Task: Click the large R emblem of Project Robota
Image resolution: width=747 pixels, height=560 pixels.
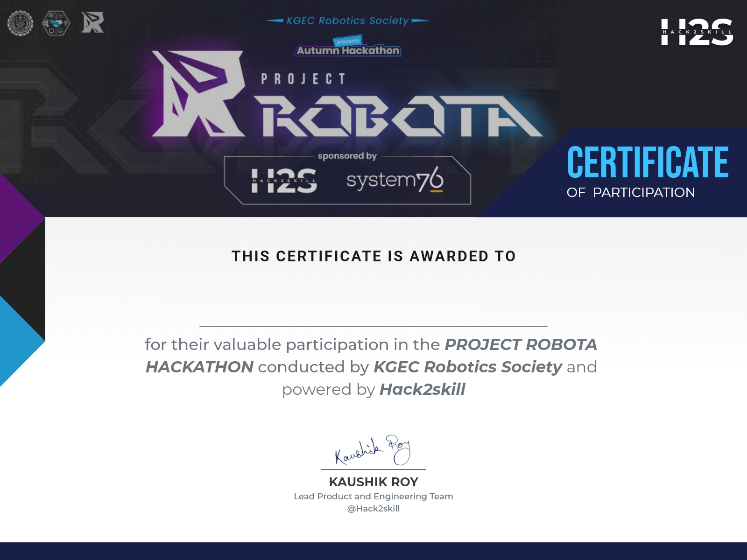Action: 198,93
